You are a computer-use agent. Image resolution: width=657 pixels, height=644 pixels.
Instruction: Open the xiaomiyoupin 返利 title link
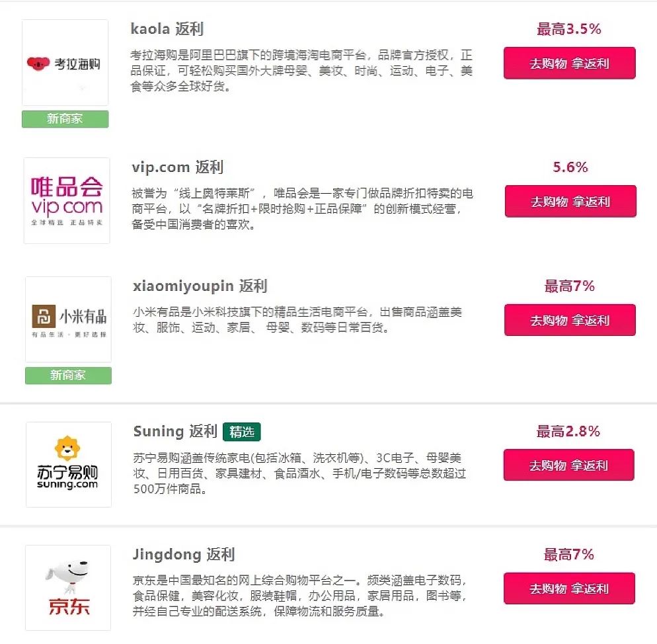click(x=200, y=286)
